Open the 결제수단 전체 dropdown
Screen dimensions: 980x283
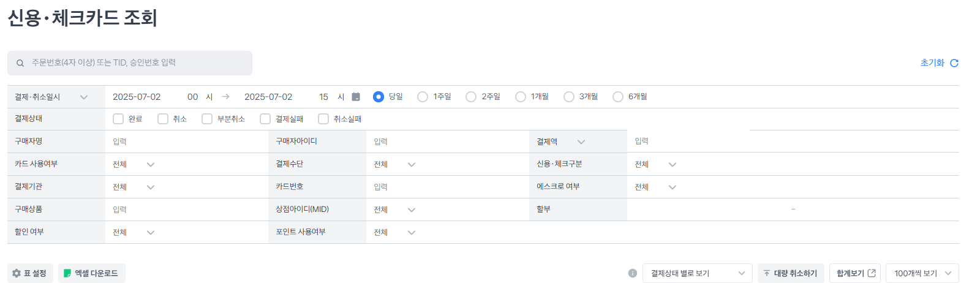point(395,164)
